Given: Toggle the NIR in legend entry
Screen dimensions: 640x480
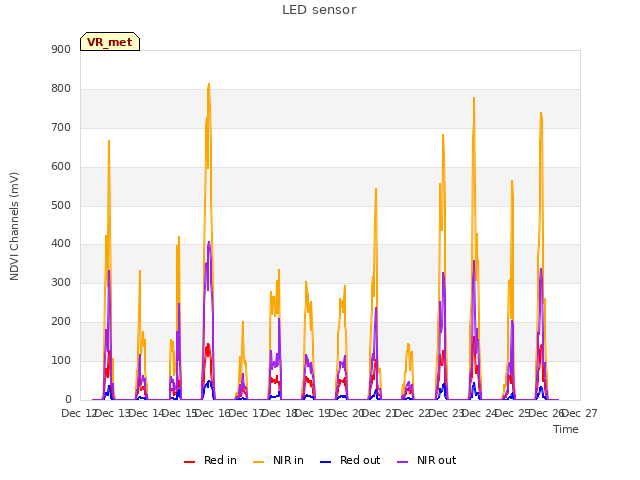Looking at the screenshot, I should [278, 460].
